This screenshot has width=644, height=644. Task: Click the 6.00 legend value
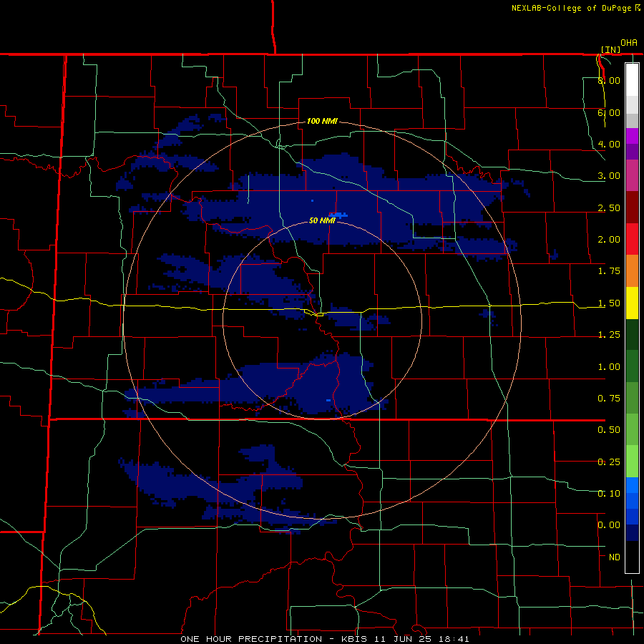[x=609, y=112]
